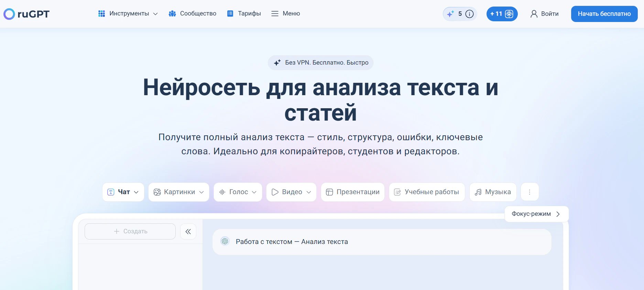Click the Видео play icon
The width and height of the screenshot is (644, 290).
[x=275, y=192]
